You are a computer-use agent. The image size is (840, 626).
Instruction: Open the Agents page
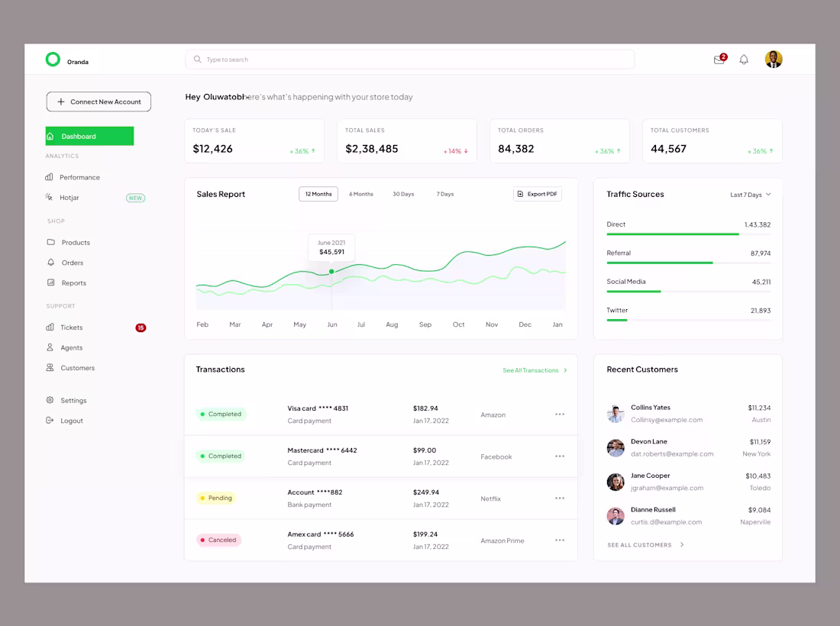pyautogui.click(x=73, y=347)
